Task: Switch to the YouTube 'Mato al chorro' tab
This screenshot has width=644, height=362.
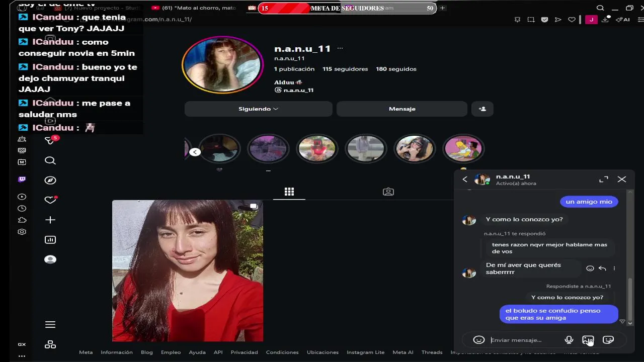Action: click(x=194, y=8)
